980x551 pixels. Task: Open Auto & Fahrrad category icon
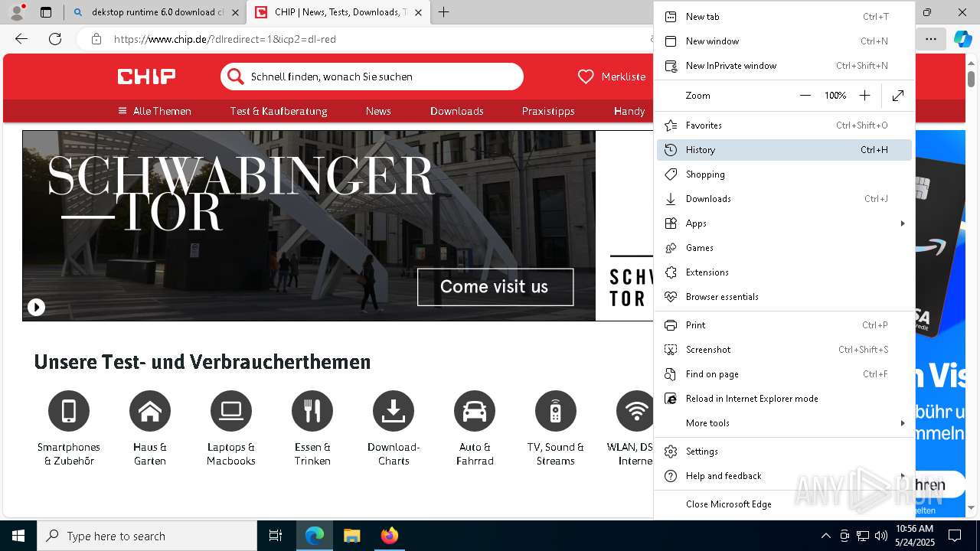tap(475, 411)
